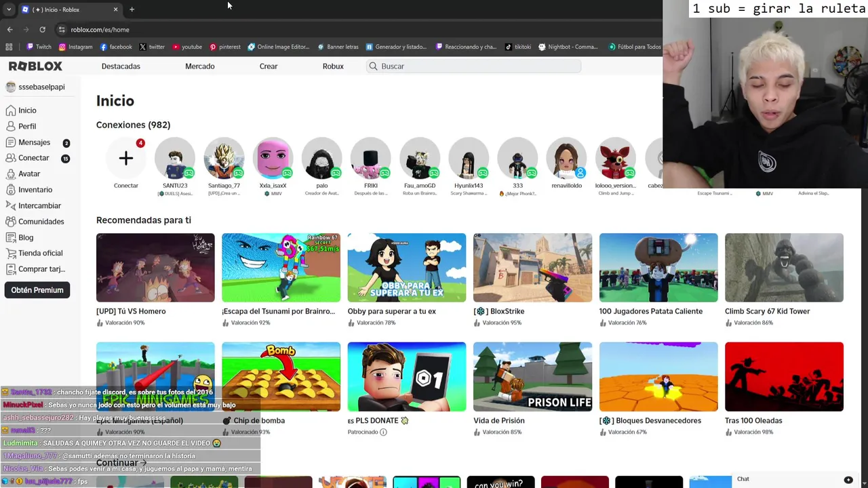Open lolooo_version friend avatar
The height and width of the screenshot is (488, 868).
pyautogui.click(x=615, y=159)
